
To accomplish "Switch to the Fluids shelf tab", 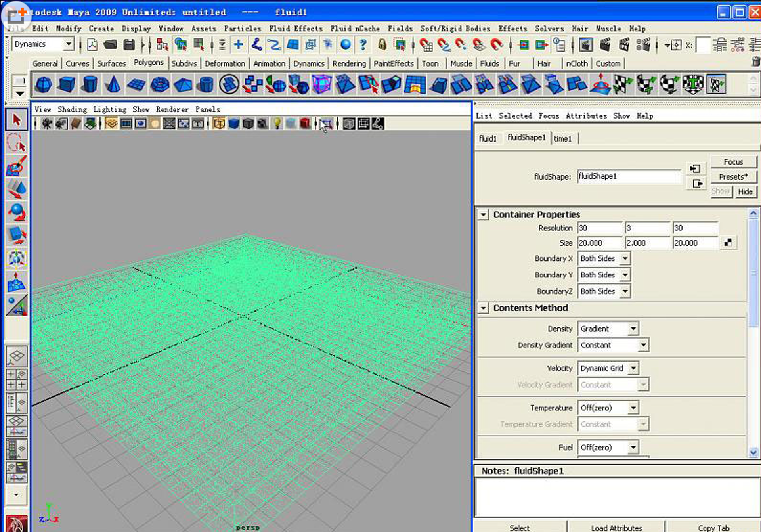I will pos(489,63).
